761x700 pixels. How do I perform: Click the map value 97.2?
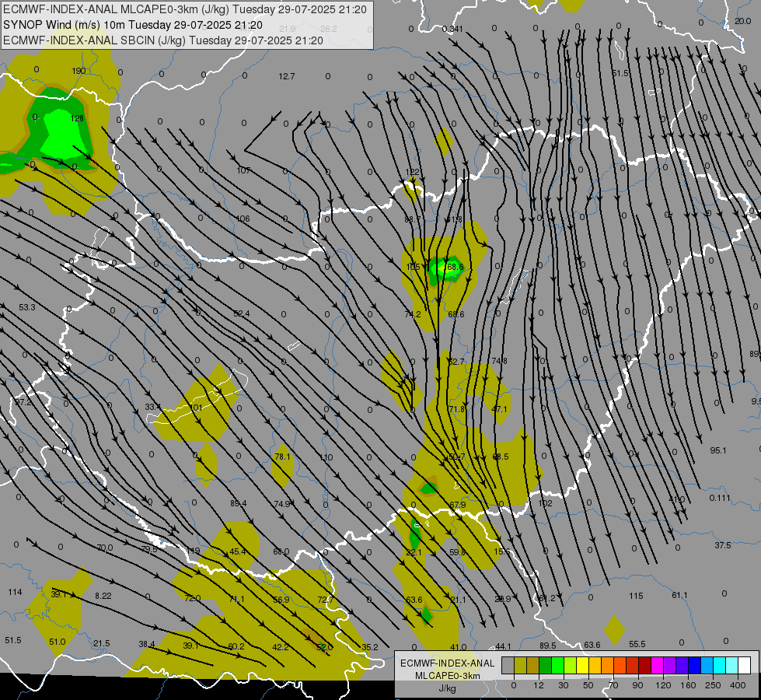[23, 402]
